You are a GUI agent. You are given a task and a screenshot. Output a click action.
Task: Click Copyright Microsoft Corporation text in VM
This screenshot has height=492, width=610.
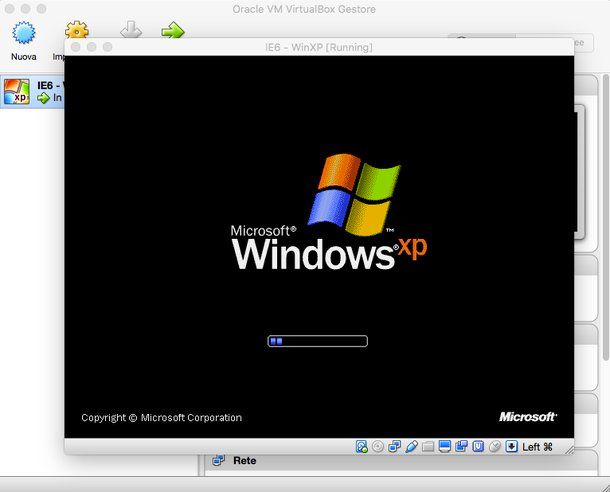[x=161, y=418]
